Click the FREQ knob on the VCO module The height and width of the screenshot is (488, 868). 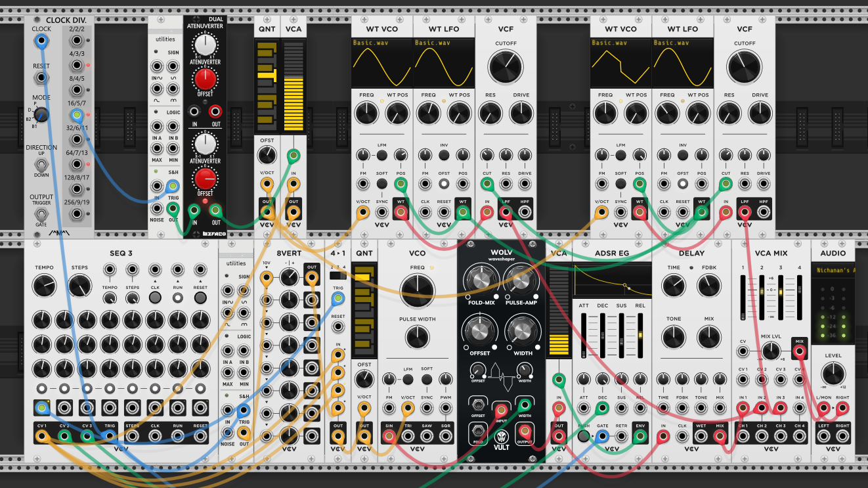pos(417,292)
